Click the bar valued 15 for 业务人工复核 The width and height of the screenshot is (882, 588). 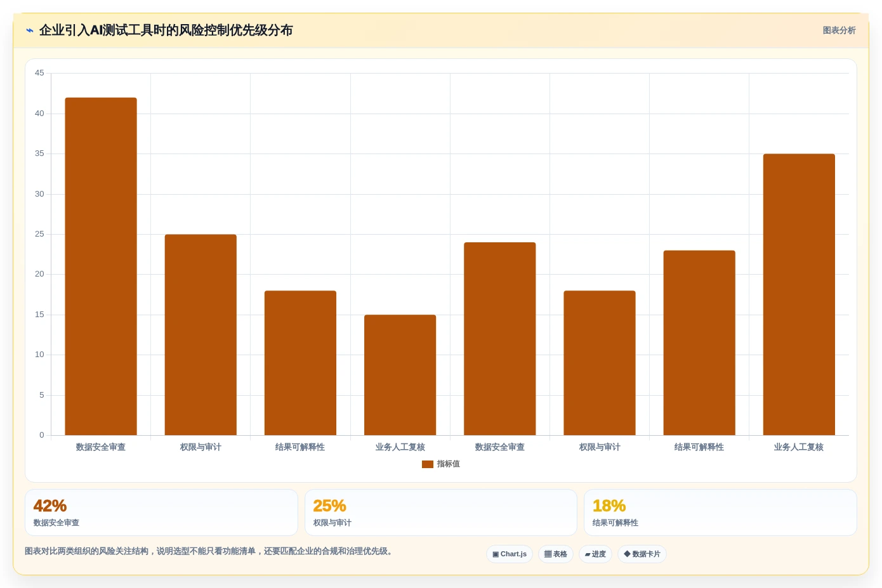[400, 375]
